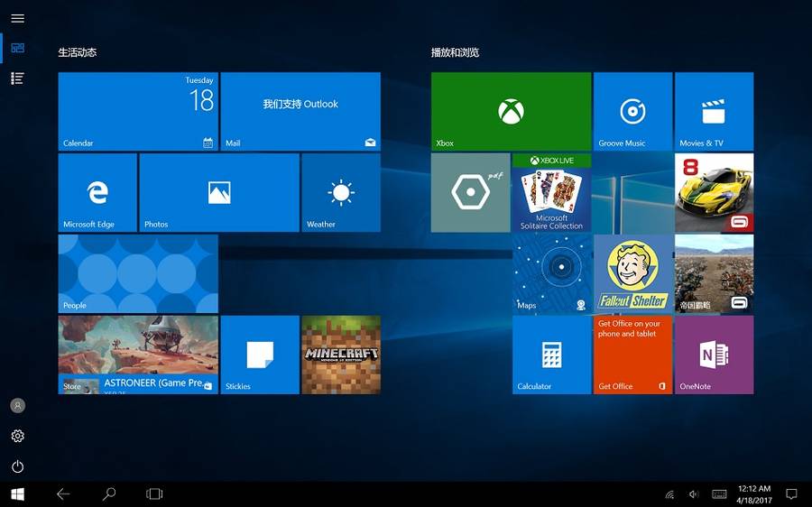Open touch keyboard from system tray
The height and width of the screenshot is (507, 812).
(x=719, y=494)
